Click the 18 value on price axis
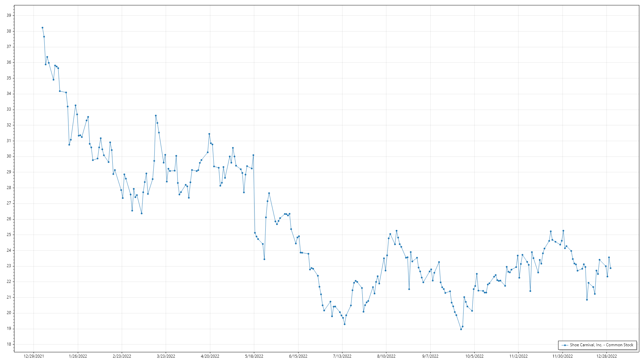The width and height of the screenshot is (644, 362). click(9, 344)
